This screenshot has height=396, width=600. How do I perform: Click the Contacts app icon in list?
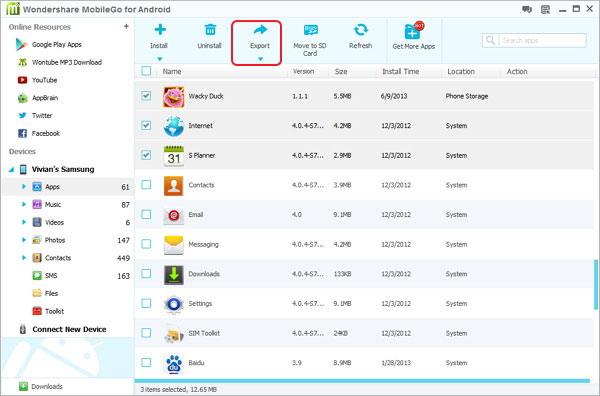(173, 186)
